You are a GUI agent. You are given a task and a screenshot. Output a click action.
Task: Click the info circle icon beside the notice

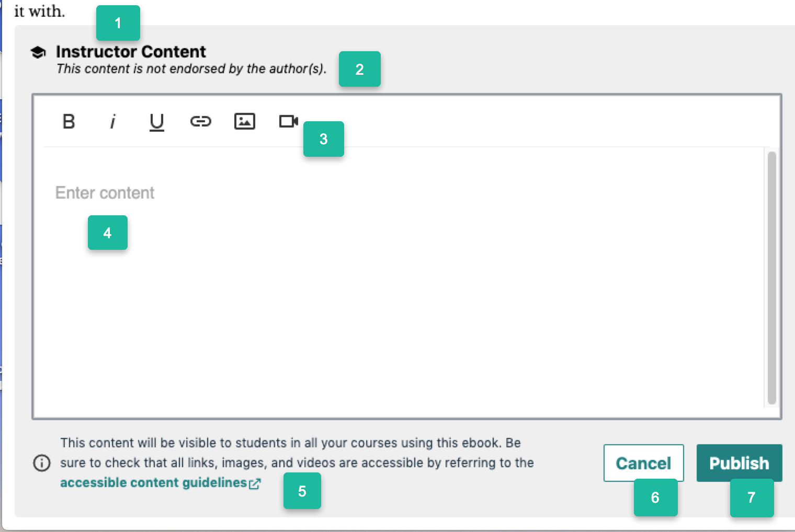42,463
